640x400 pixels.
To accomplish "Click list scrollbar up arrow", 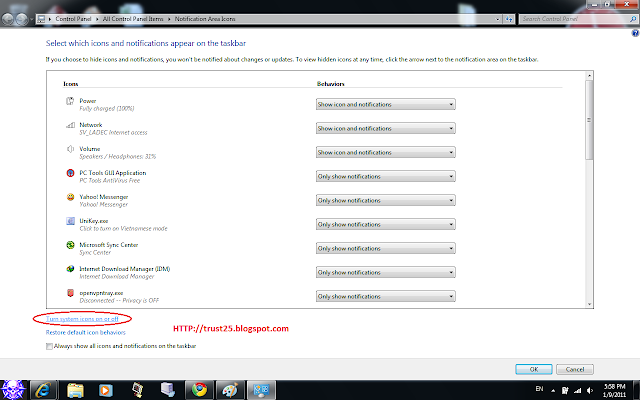I will [x=589, y=76].
